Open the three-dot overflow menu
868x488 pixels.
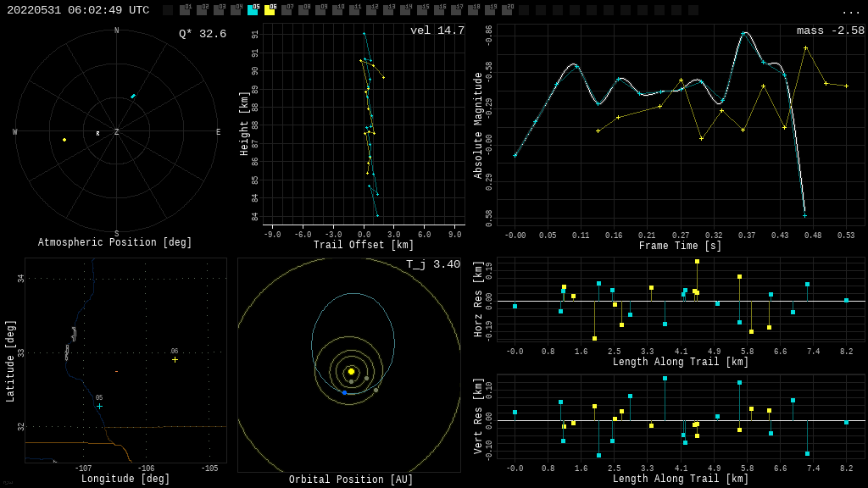[x=850, y=11]
